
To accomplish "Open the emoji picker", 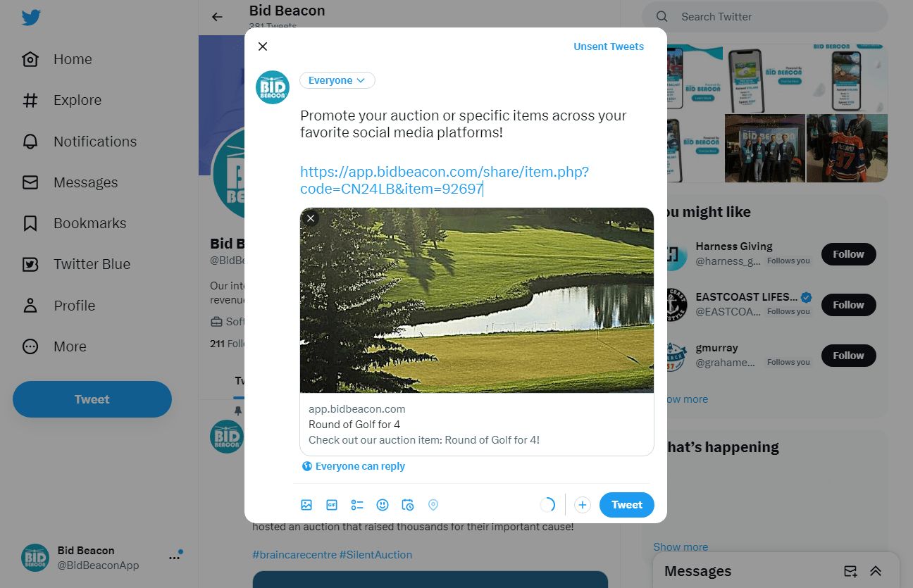I will 383,505.
